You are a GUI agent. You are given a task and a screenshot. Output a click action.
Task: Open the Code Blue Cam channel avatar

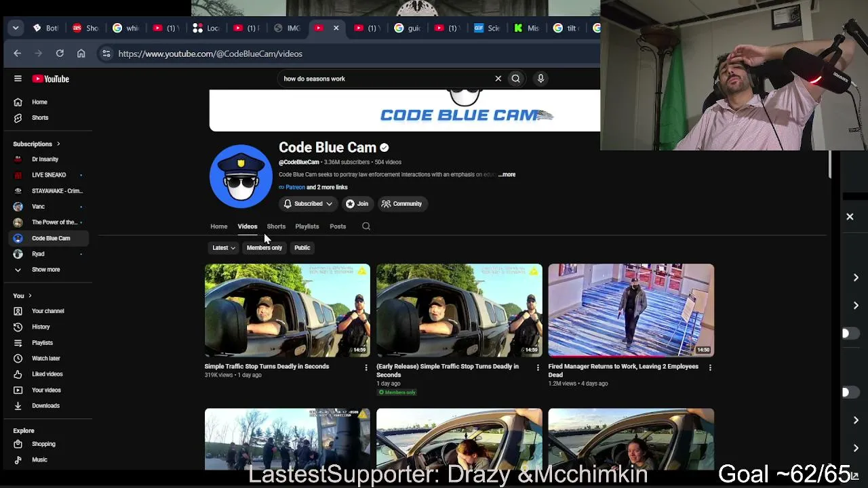point(241,176)
